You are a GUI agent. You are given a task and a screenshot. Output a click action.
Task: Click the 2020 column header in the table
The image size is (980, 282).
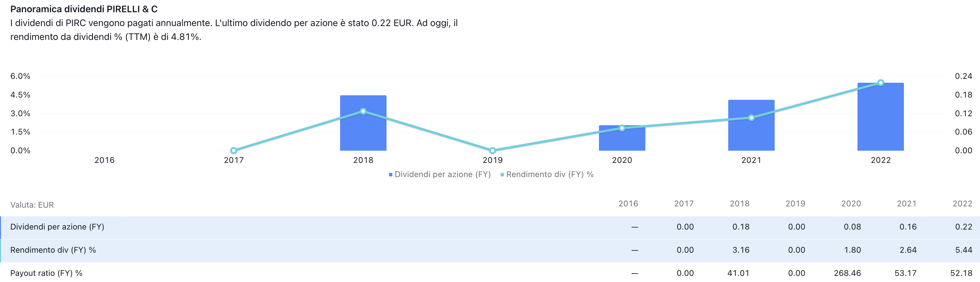pyautogui.click(x=851, y=204)
